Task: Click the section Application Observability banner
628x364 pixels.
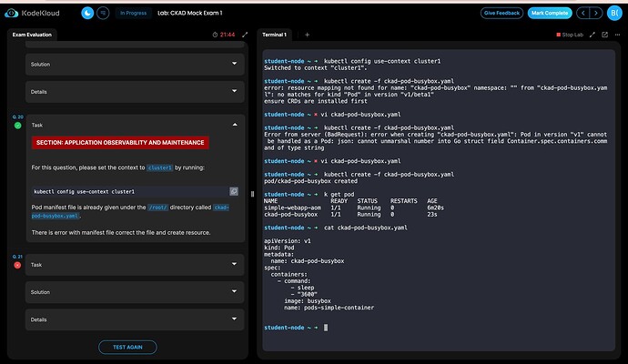Action: point(120,143)
